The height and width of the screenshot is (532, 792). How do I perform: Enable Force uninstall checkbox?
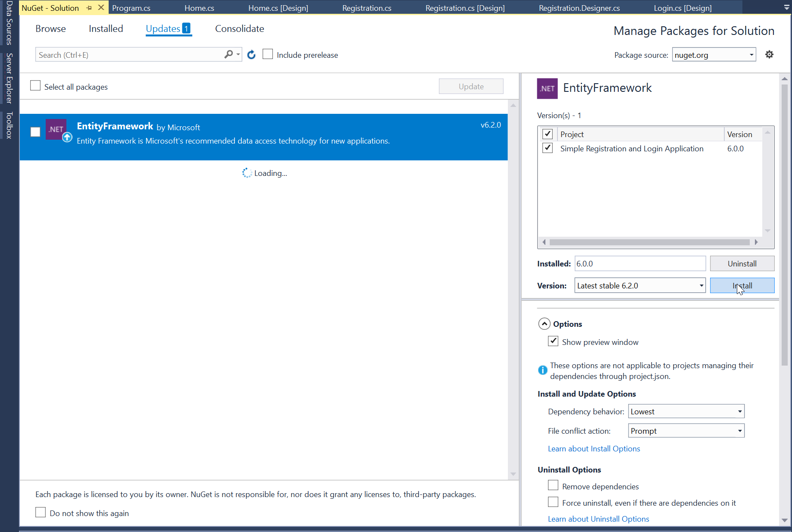[553, 502]
